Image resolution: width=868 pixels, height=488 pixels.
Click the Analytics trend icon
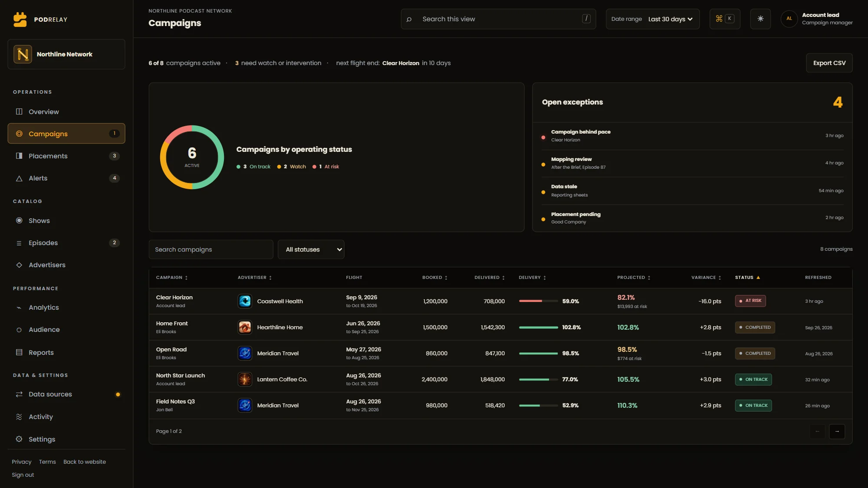(x=19, y=308)
